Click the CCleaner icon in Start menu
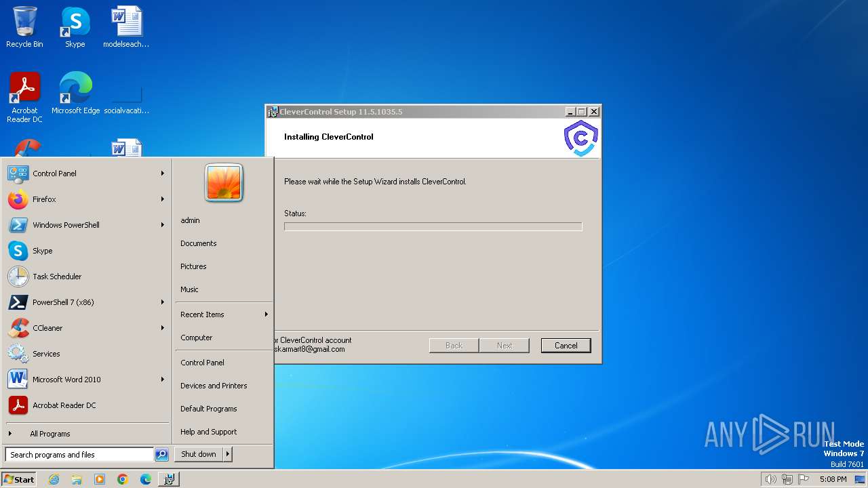 tap(18, 328)
